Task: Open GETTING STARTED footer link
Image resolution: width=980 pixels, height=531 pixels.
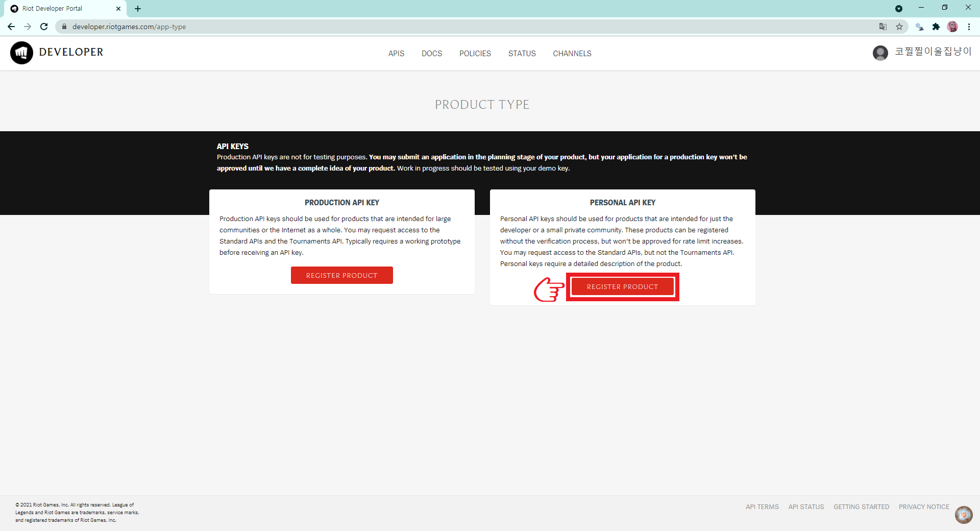Action: click(861, 507)
